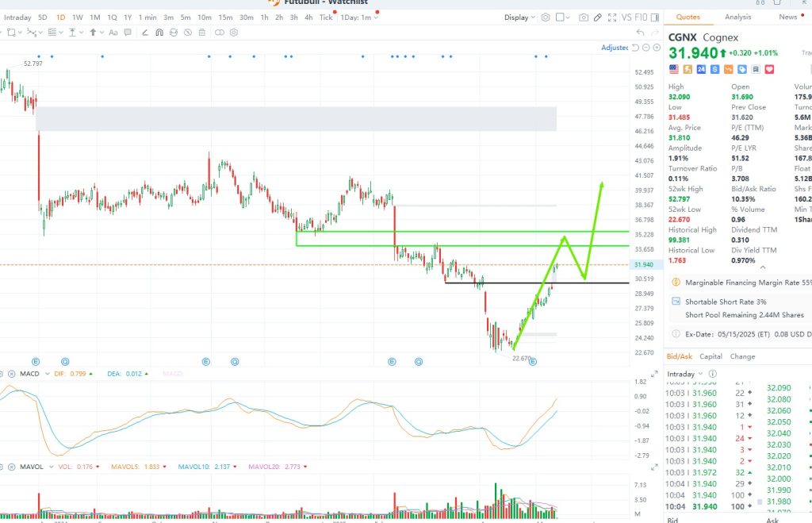Switch to the Analysis tab
812x523 pixels.
click(737, 17)
